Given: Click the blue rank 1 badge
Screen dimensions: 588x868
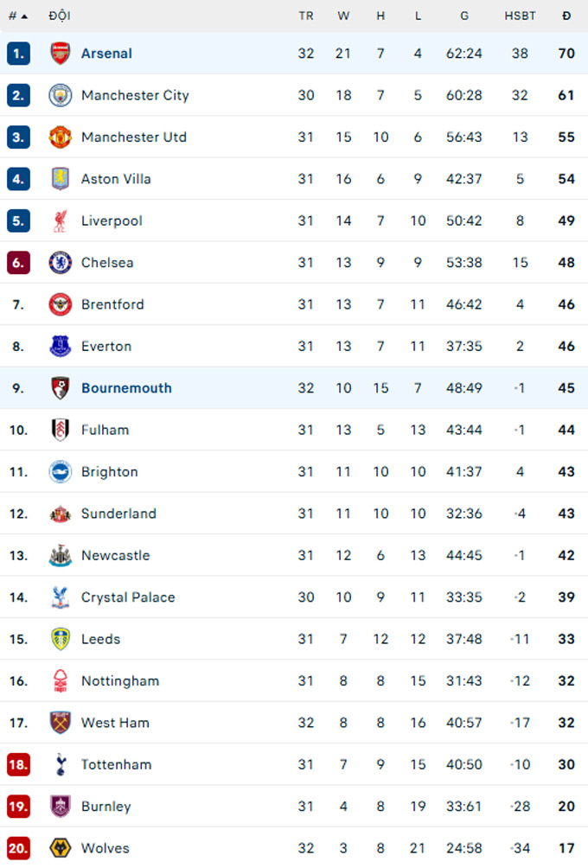Looking at the screenshot, I should coord(18,54).
